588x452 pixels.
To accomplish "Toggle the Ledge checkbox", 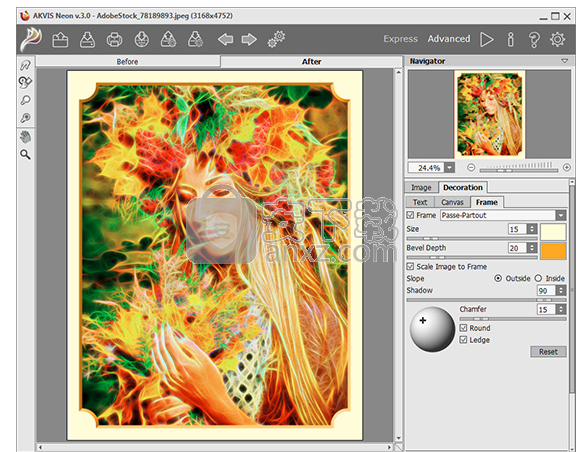I will [x=464, y=340].
